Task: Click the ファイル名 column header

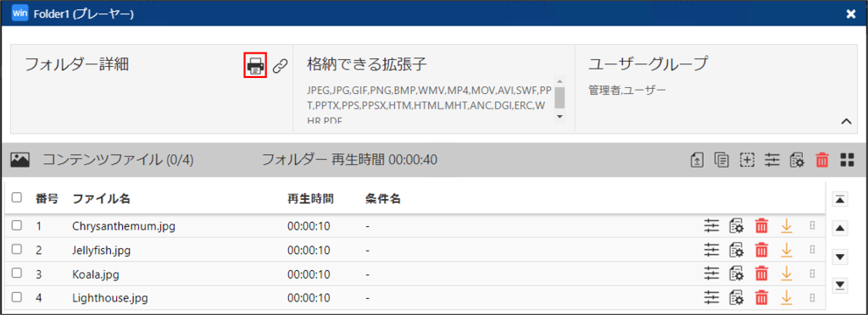Action: (102, 199)
